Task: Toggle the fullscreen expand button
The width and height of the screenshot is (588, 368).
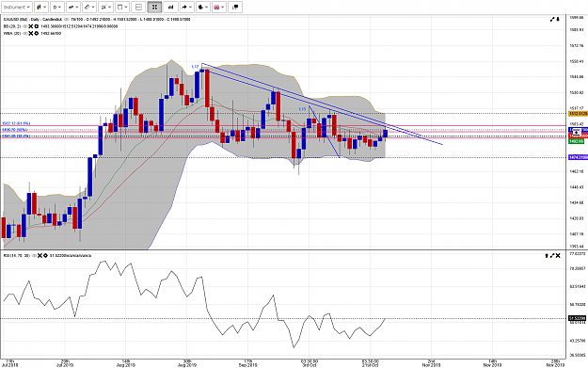Action: 154,8
